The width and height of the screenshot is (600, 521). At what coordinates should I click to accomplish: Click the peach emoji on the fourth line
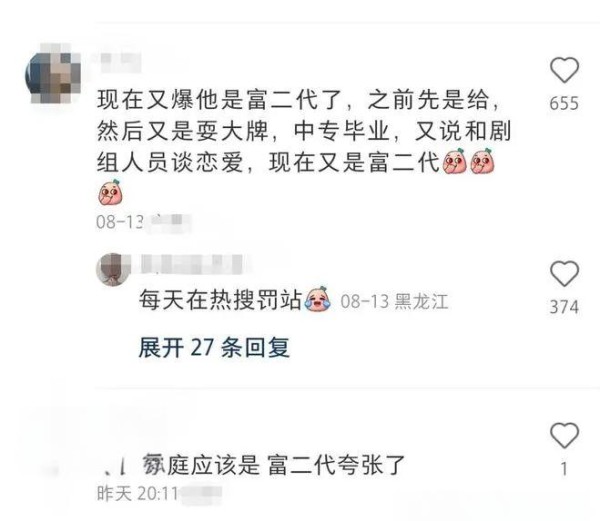click(110, 192)
